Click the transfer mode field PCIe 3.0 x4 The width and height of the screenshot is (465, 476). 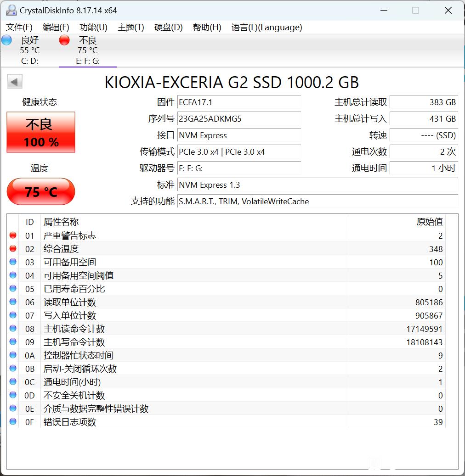coord(239,151)
